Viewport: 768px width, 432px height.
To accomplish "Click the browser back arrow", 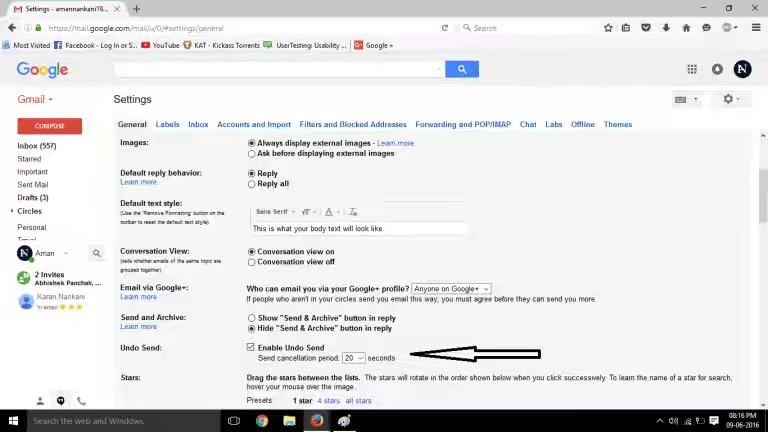I will 12,28.
